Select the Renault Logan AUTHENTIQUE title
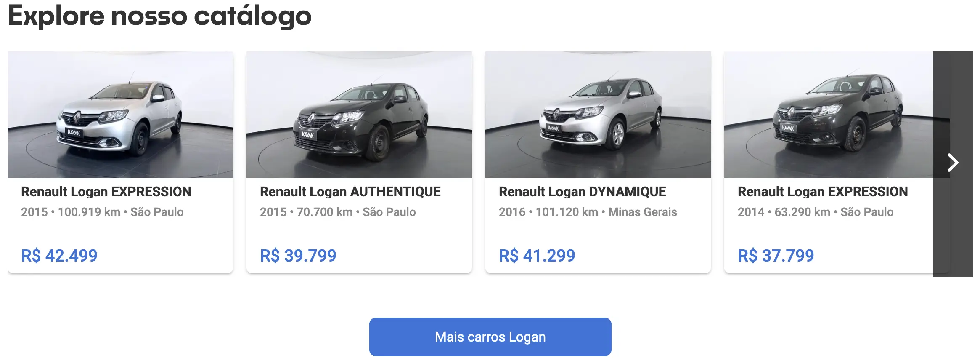This screenshot has height=358, width=980. tap(350, 192)
